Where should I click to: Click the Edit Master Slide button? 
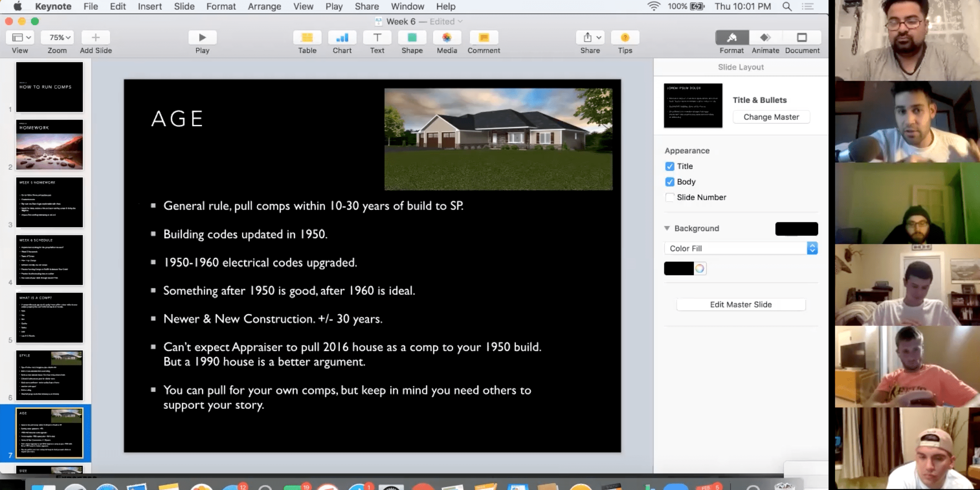click(741, 305)
